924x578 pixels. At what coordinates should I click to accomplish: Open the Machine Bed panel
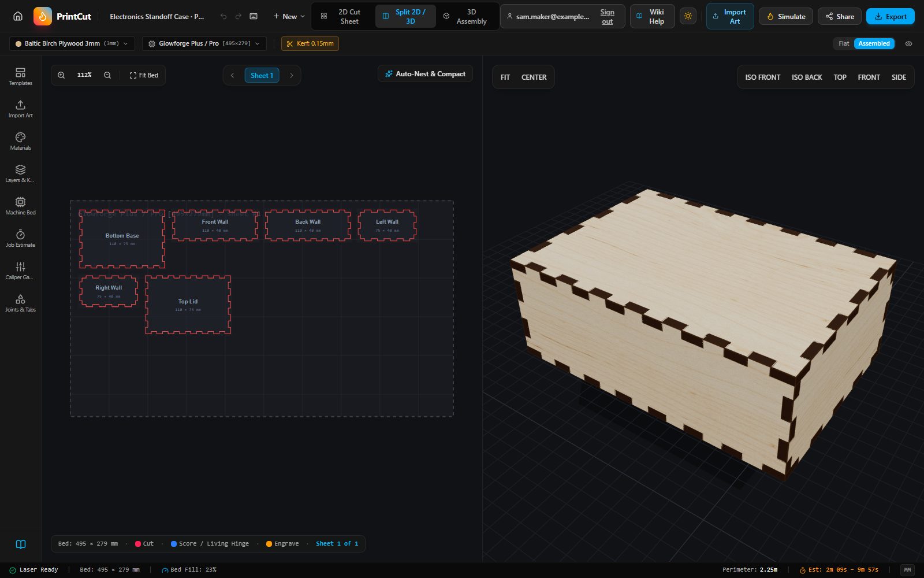20,206
